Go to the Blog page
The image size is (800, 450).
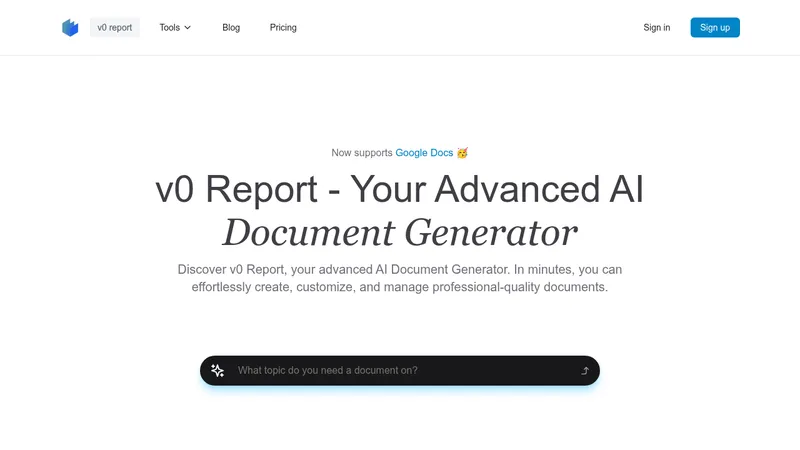point(231,28)
